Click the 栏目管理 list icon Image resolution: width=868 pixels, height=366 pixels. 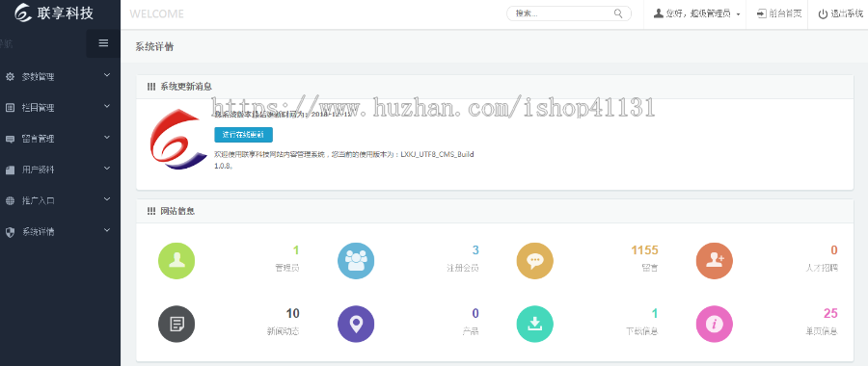[10, 108]
